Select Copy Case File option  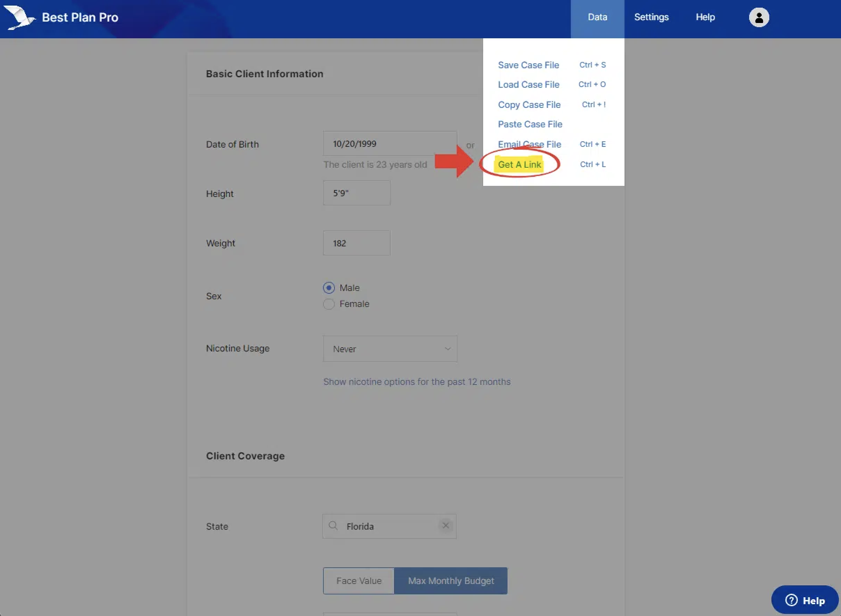pos(529,105)
